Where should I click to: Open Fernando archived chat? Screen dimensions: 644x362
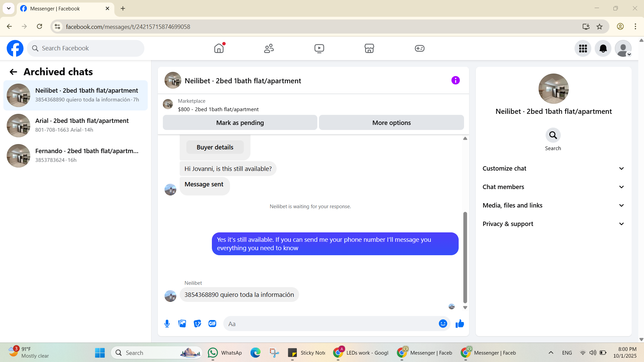pyautogui.click(x=76, y=156)
